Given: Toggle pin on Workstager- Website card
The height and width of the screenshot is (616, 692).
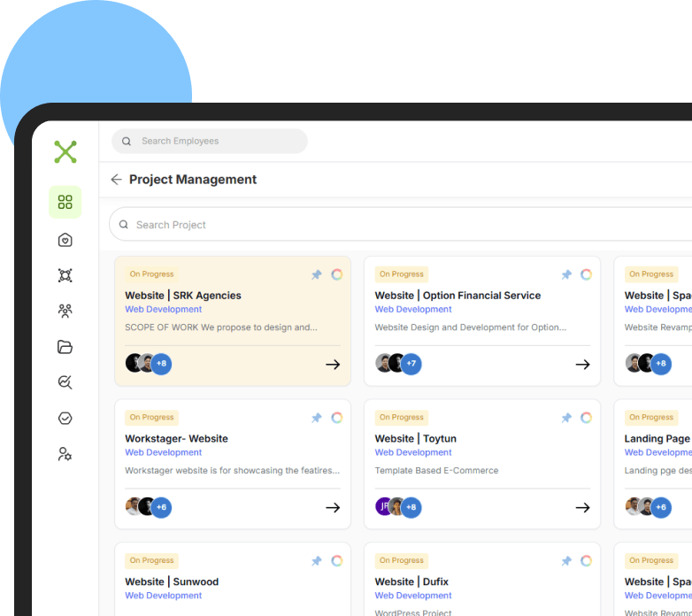Looking at the screenshot, I should [x=317, y=418].
